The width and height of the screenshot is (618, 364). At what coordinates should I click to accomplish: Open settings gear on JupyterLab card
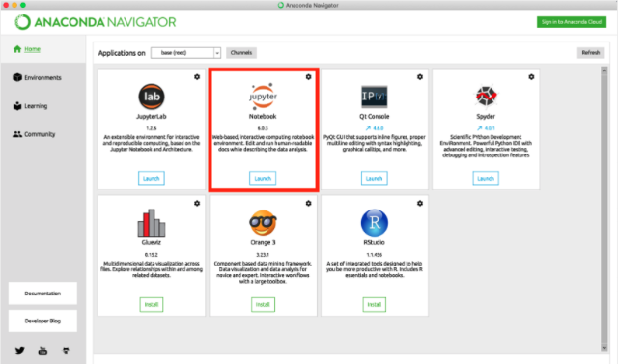(x=197, y=77)
